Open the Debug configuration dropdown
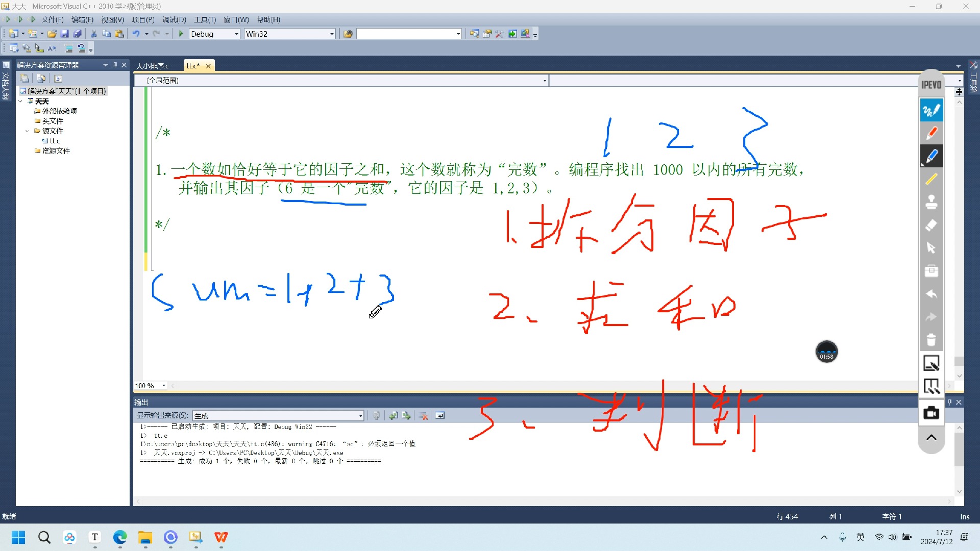 236,34
